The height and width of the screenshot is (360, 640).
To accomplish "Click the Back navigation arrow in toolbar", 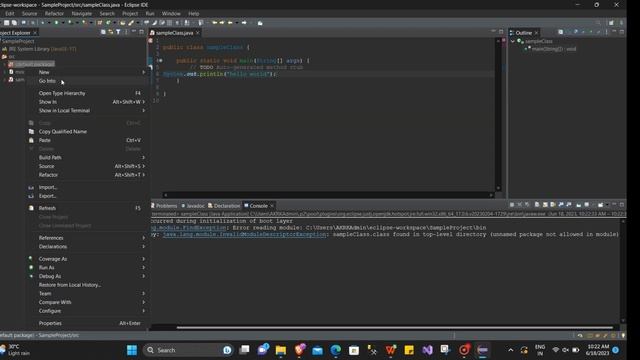I will click(x=230, y=23).
